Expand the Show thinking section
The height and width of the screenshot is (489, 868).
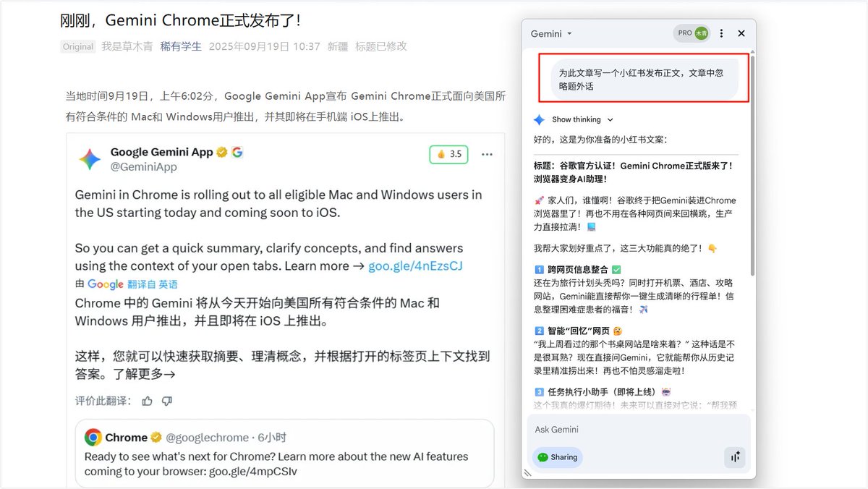pos(582,120)
